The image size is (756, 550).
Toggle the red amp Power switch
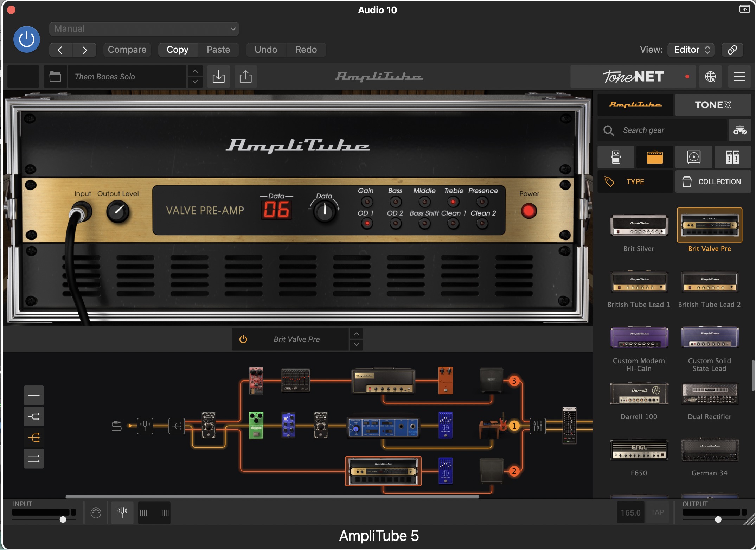pos(528,211)
